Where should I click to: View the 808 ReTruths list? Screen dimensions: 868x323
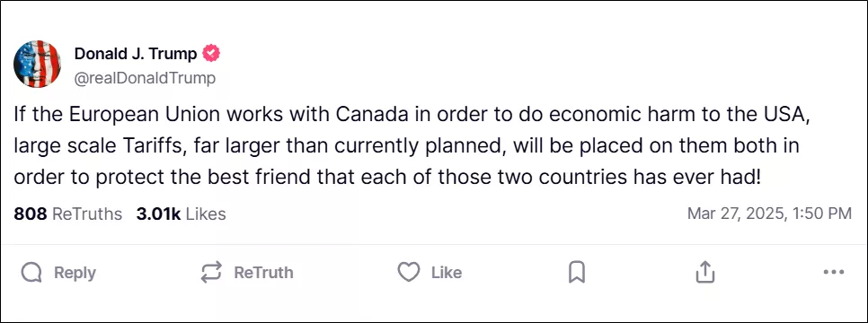(68, 214)
